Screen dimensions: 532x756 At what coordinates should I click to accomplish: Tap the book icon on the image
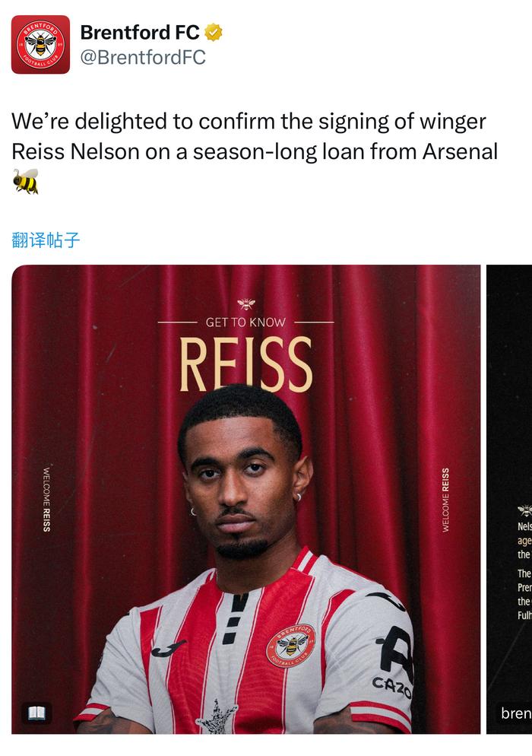tap(36, 713)
